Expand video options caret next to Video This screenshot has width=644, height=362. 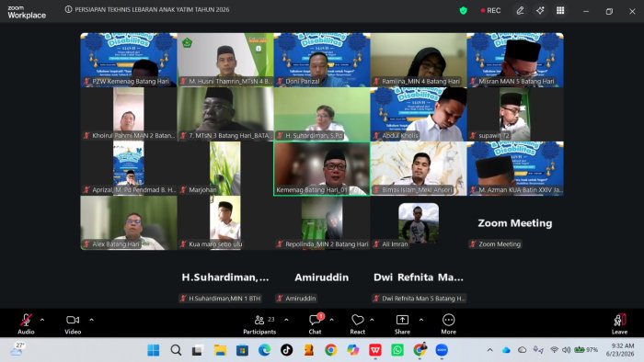click(91, 320)
